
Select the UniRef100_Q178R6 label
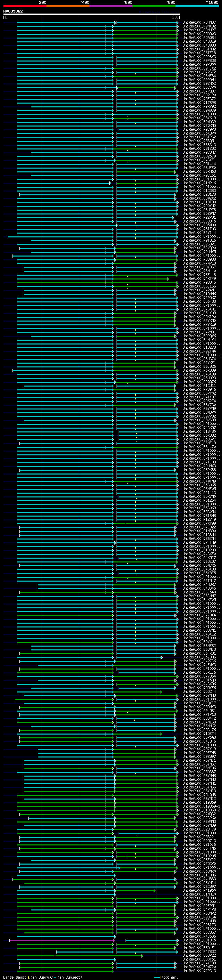(199, 103)
